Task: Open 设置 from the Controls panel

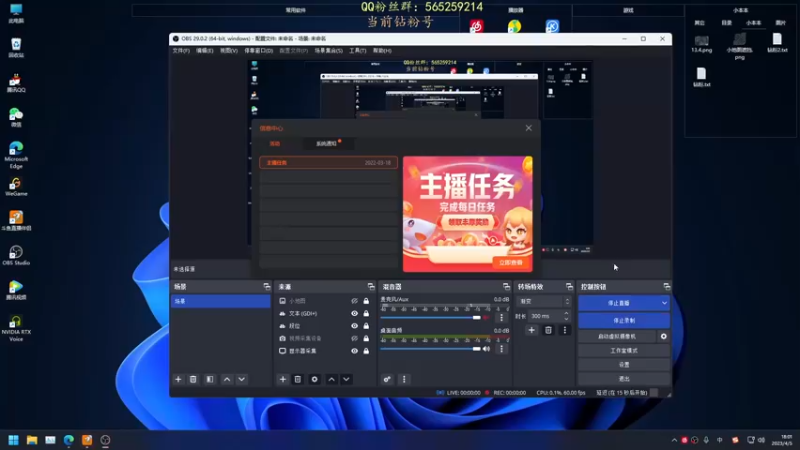Action: 624,365
